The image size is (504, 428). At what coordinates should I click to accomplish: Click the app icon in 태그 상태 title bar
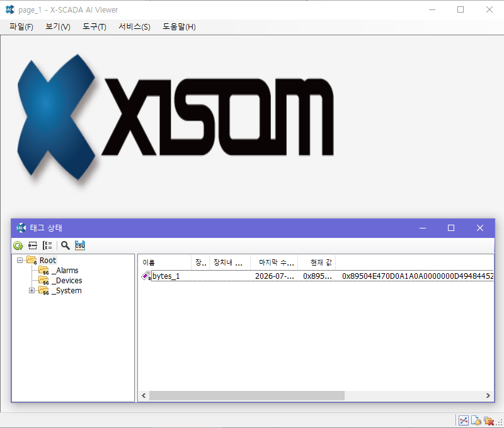pos(21,228)
